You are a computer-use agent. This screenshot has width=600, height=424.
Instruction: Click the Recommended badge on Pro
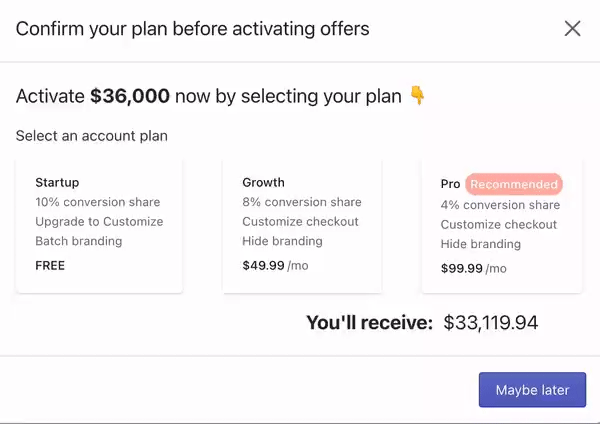click(514, 185)
